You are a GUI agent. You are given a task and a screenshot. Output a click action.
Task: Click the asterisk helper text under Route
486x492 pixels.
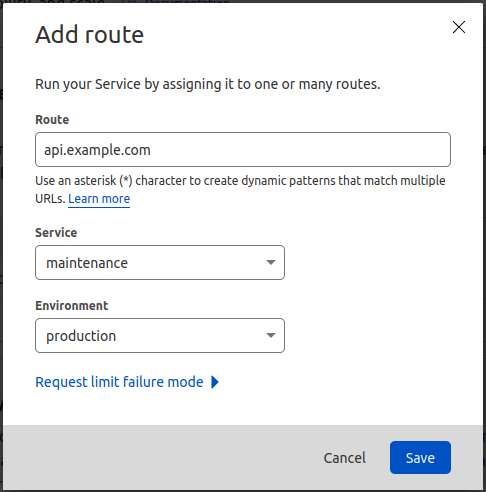(x=240, y=190)
